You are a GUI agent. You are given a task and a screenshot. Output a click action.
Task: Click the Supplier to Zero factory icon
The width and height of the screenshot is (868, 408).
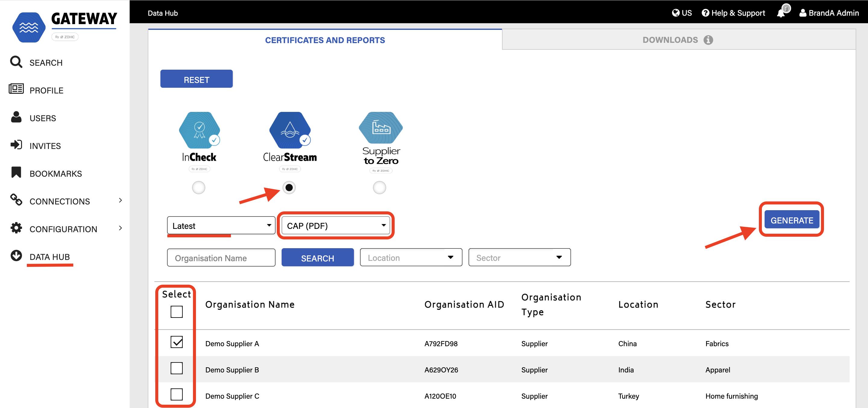pos(380,128)
